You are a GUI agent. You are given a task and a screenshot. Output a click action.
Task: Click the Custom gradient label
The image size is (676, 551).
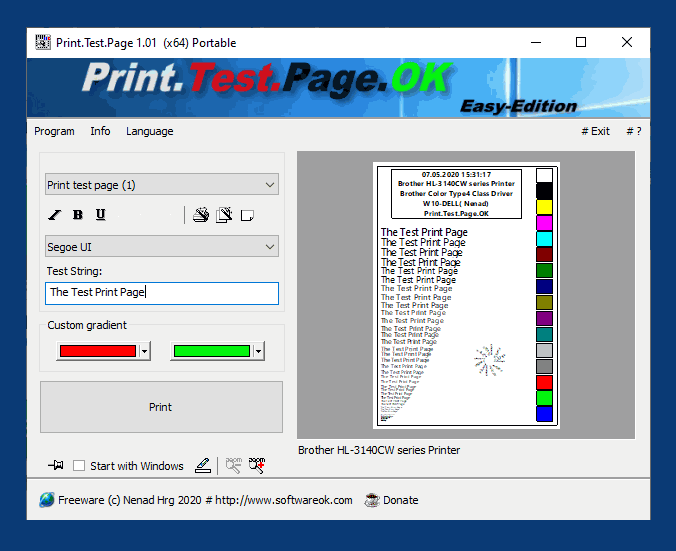[x=87, y=325]
